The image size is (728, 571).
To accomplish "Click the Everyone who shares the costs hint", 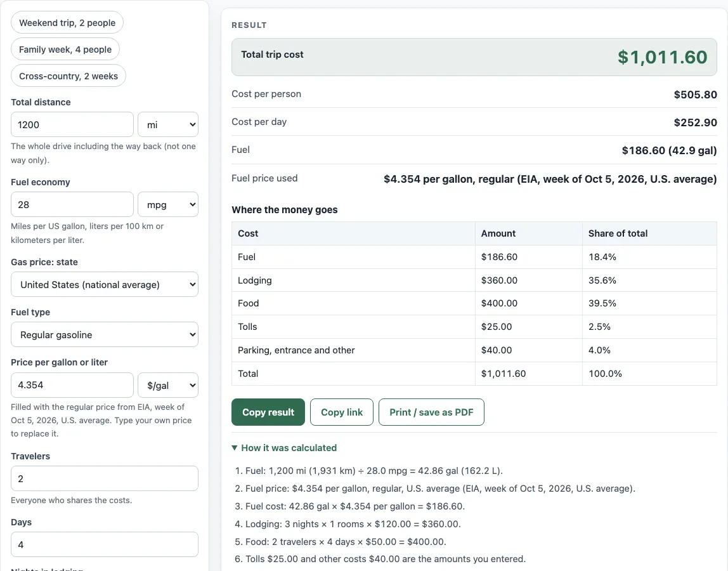I will click(x=72, y=501).
